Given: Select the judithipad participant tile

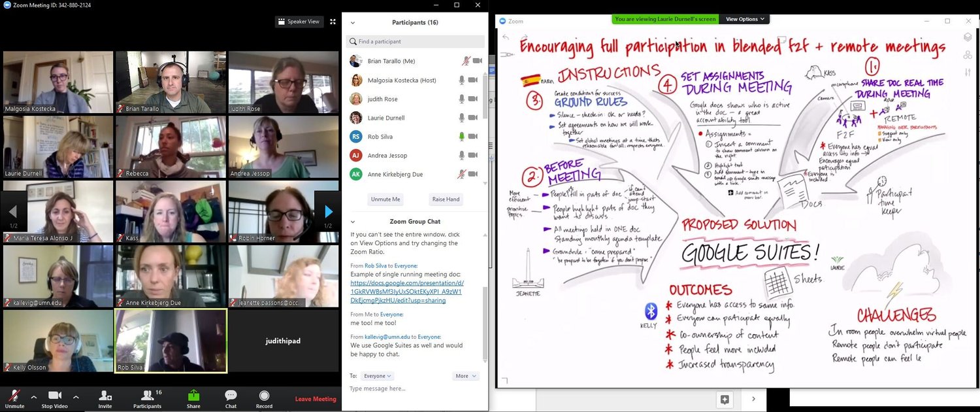Looking at the screenshot, I should point(284,341).
